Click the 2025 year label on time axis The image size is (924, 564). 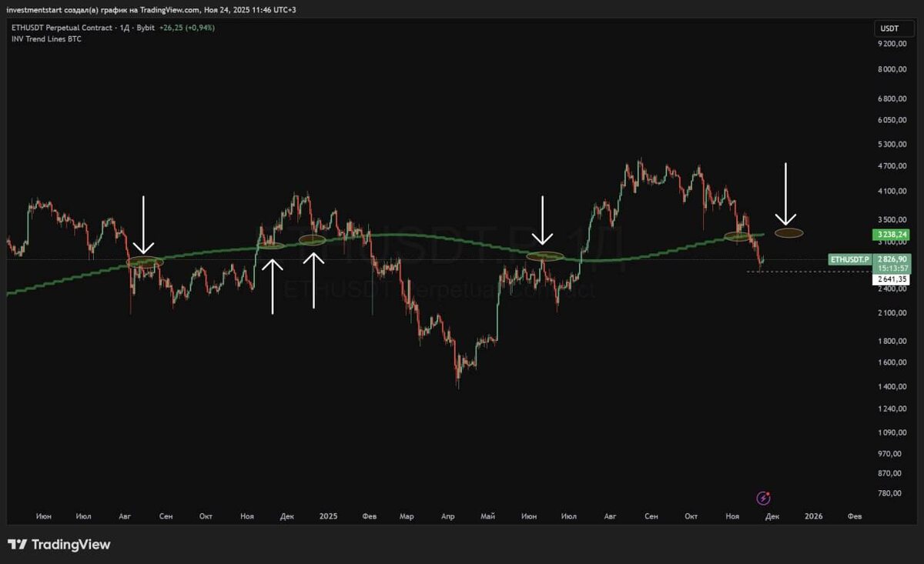329,517
